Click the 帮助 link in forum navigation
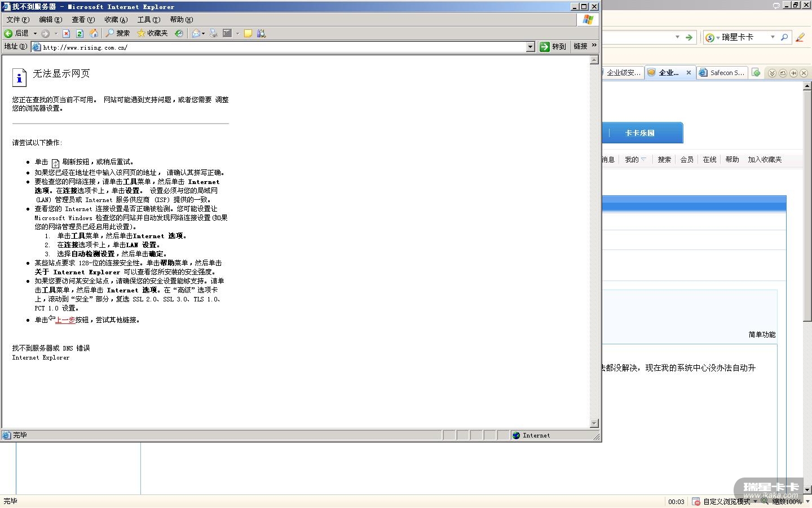Image resolution: width=812 pixels, height=508 pixels. (732, 160)
